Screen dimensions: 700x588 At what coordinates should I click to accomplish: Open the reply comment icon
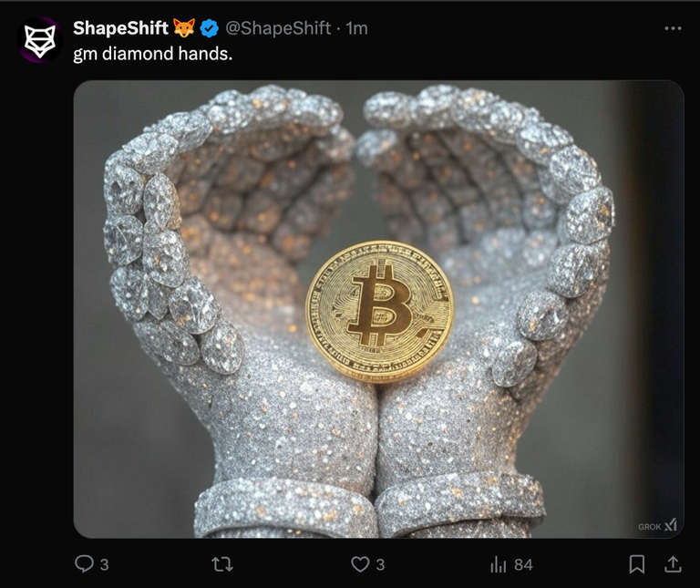coord(84,564)
